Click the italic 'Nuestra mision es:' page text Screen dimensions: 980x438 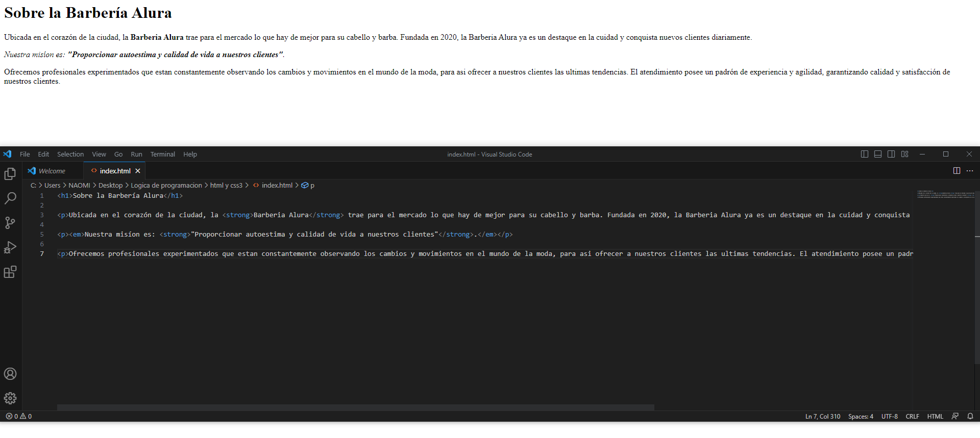pos(35,55)
